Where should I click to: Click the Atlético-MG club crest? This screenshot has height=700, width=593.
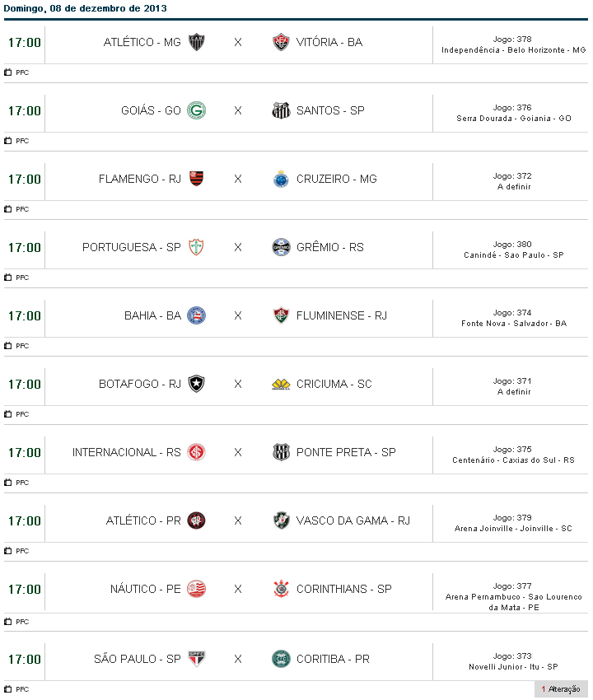tap(197, 42)
